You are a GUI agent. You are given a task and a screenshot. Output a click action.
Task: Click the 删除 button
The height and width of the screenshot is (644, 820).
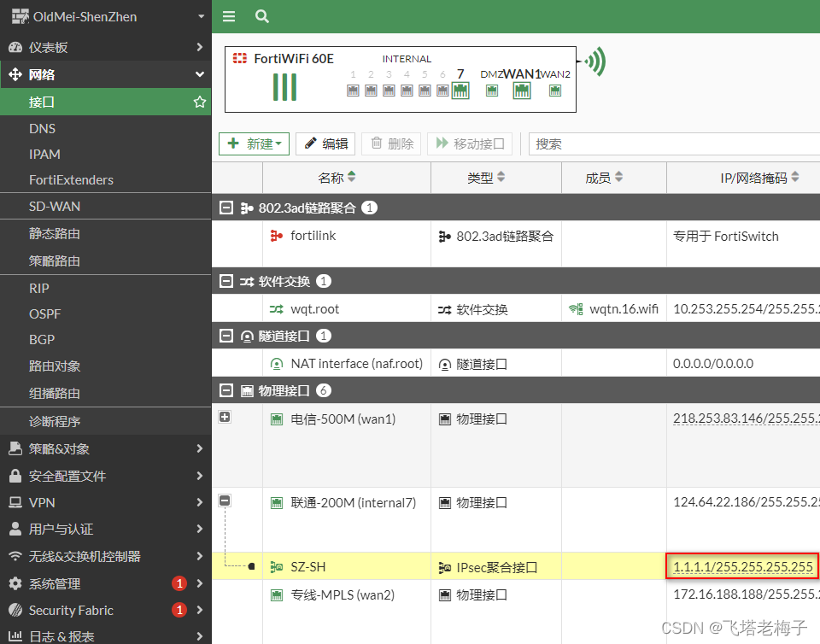[x=391, y=143]
